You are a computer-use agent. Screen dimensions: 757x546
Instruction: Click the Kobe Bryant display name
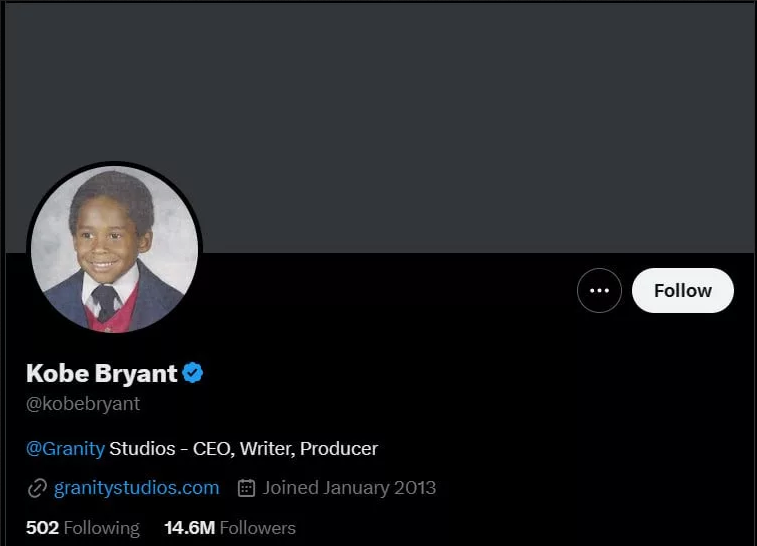pos(101,374)
